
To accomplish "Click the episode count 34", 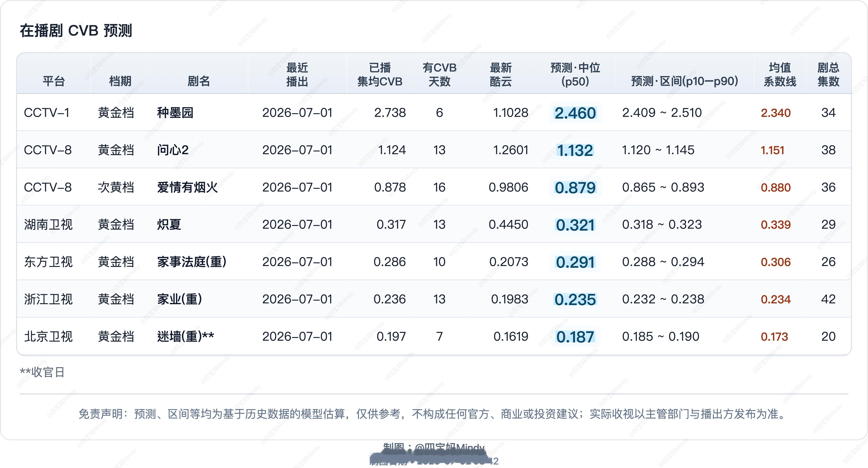I will point(828,113).
